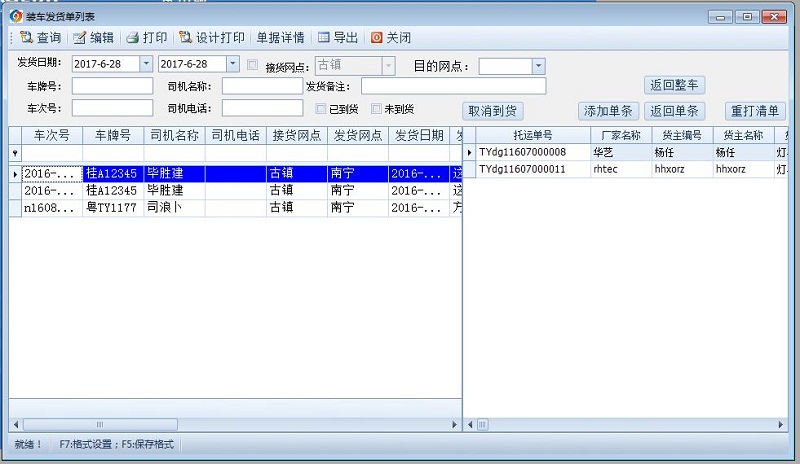
Task: Sort by 货主编号 column header
Action: pyautogui.click(x=682, y=135)
